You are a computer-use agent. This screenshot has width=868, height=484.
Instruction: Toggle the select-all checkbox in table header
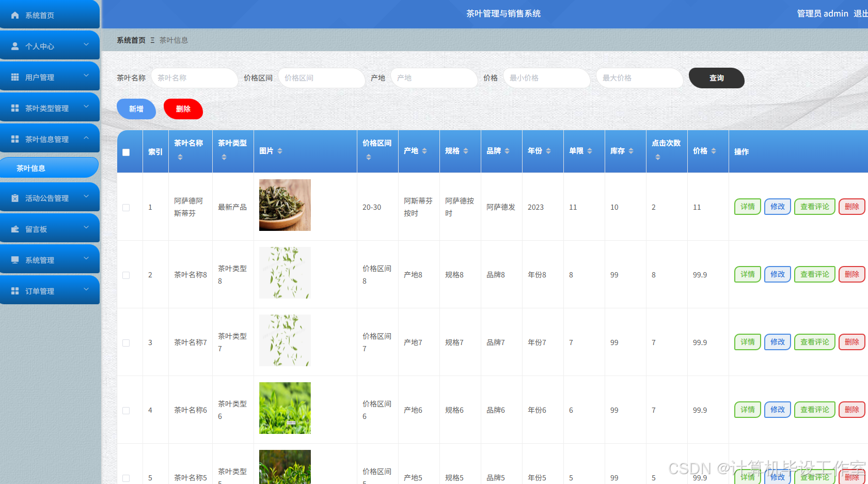tap(126, 152)
